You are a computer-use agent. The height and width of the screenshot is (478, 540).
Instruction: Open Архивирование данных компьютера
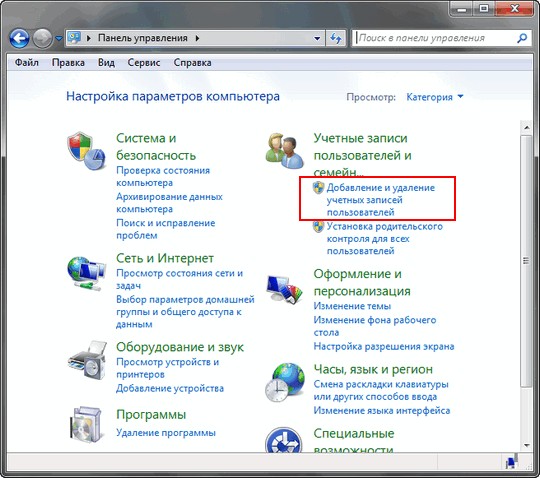point(169,202)
